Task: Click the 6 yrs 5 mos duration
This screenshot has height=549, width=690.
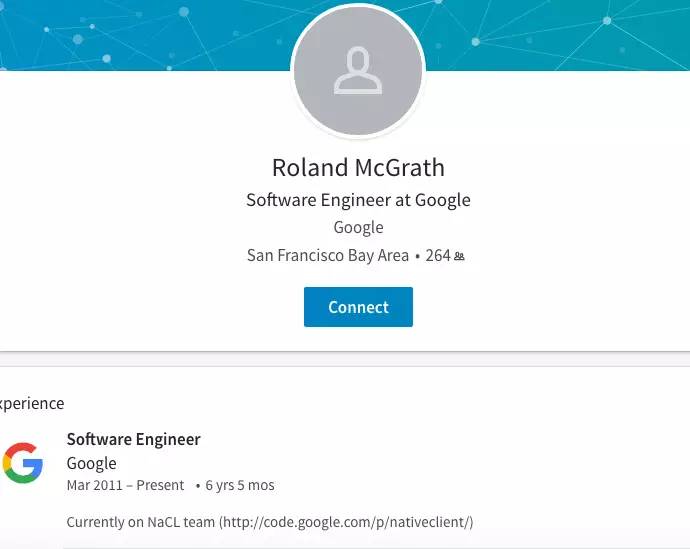Action: pos(240,485)
